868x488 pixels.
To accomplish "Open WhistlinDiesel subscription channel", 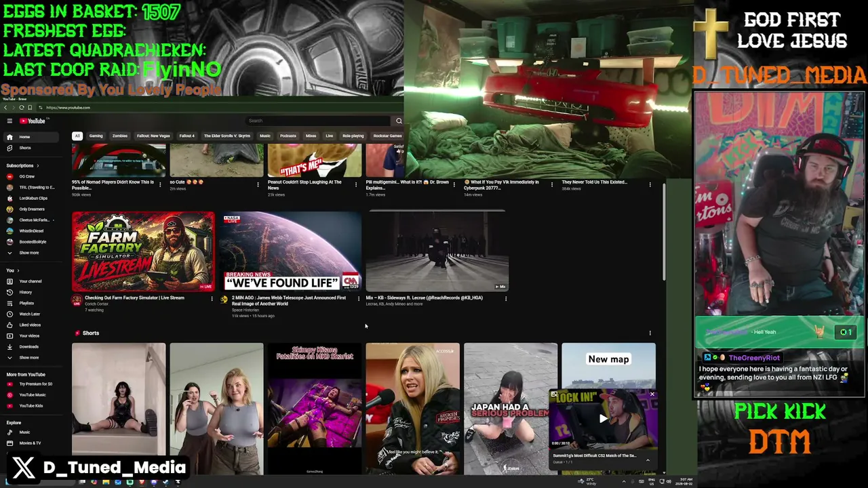I will coord(32,230).
